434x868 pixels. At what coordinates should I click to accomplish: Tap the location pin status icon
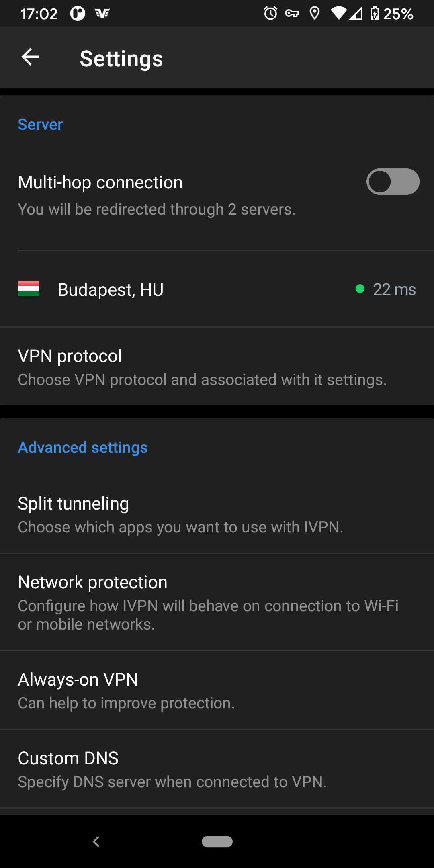coord(315,14)
